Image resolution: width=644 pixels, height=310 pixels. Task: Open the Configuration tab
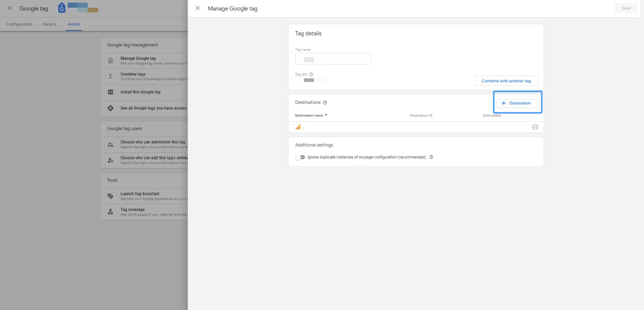click(19, 24)
